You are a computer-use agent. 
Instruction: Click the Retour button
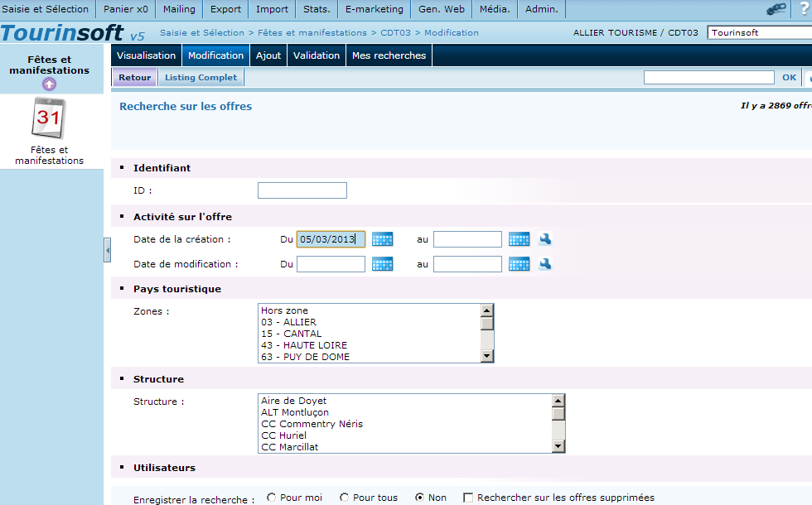coord(134,78)
